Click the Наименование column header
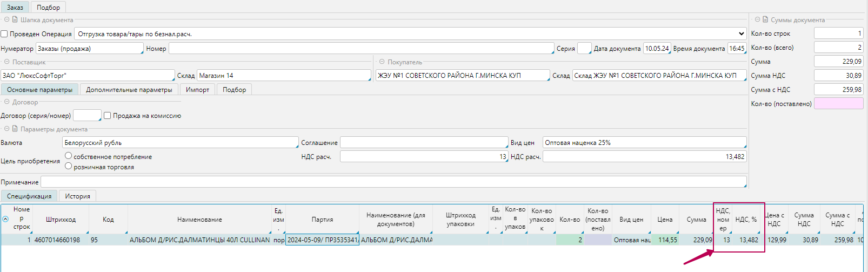 tap(199, 220)
